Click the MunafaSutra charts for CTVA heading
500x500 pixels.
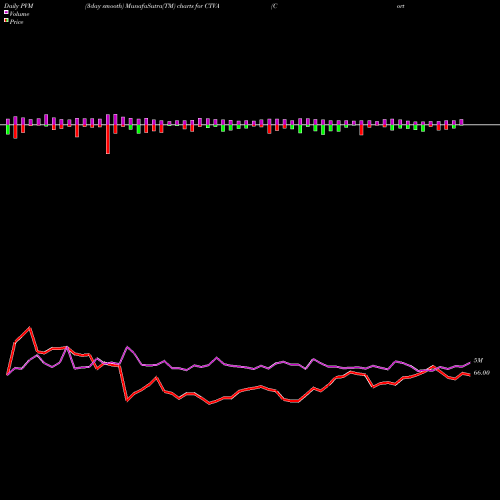click(x=152, y=6)
